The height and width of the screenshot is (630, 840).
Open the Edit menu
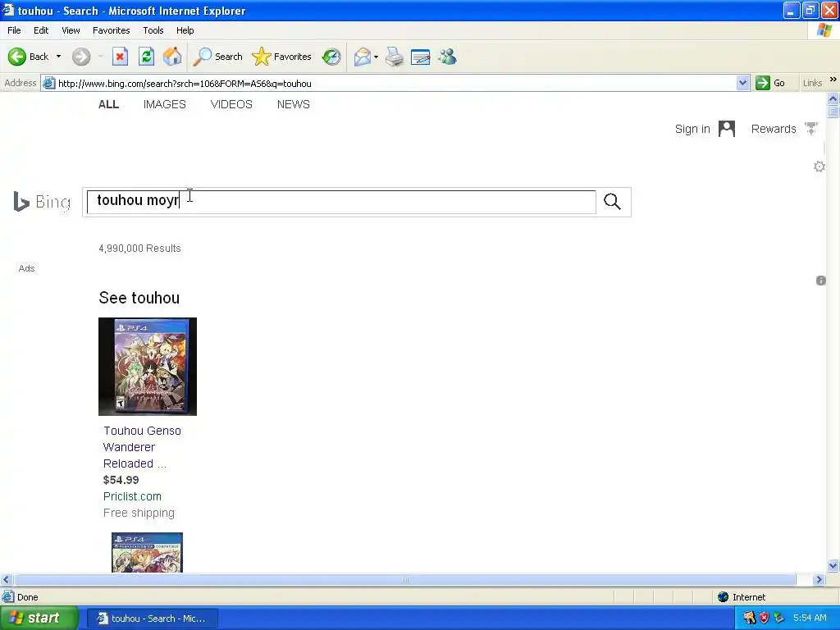pos(41,30)
